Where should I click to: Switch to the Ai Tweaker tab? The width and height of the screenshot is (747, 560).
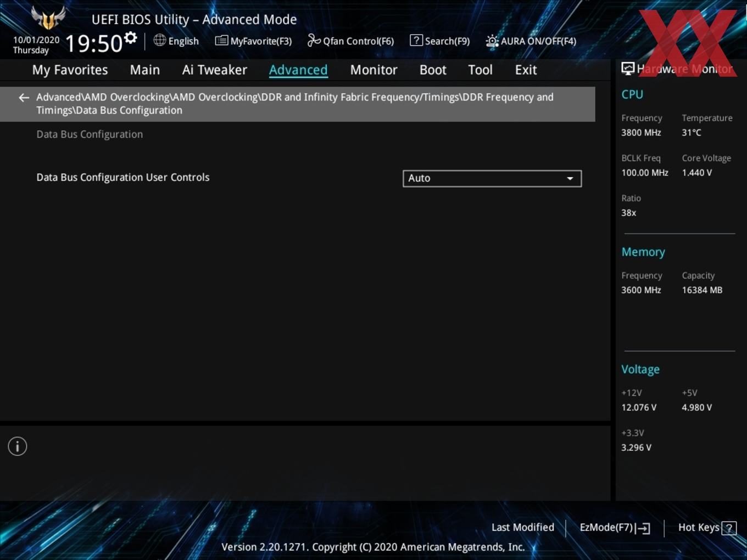coord(215,70)
